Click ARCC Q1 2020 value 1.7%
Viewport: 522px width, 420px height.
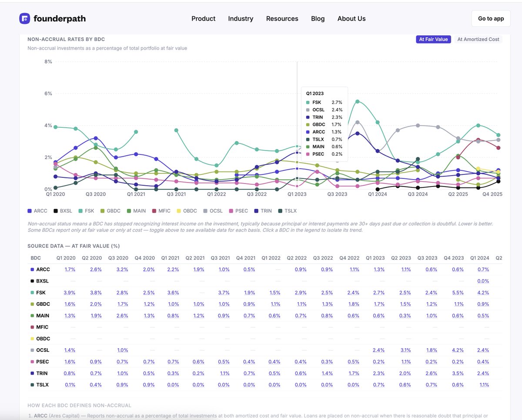[70, 270]
